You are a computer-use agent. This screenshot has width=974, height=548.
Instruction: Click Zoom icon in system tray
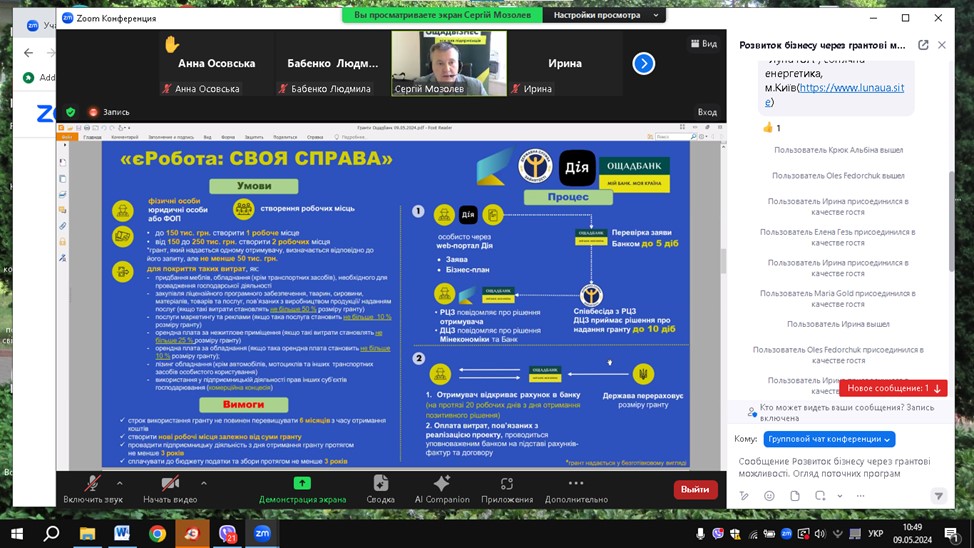pos(786,534)
